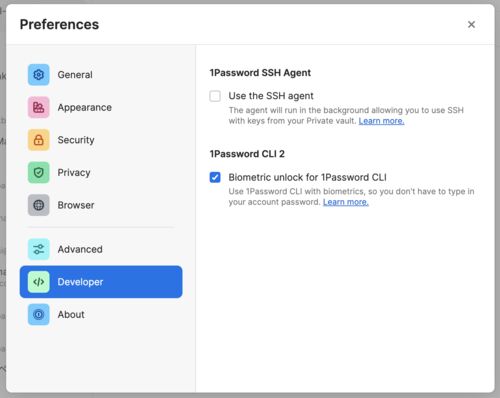Open the General preferences tab

[x=101, y=75]
